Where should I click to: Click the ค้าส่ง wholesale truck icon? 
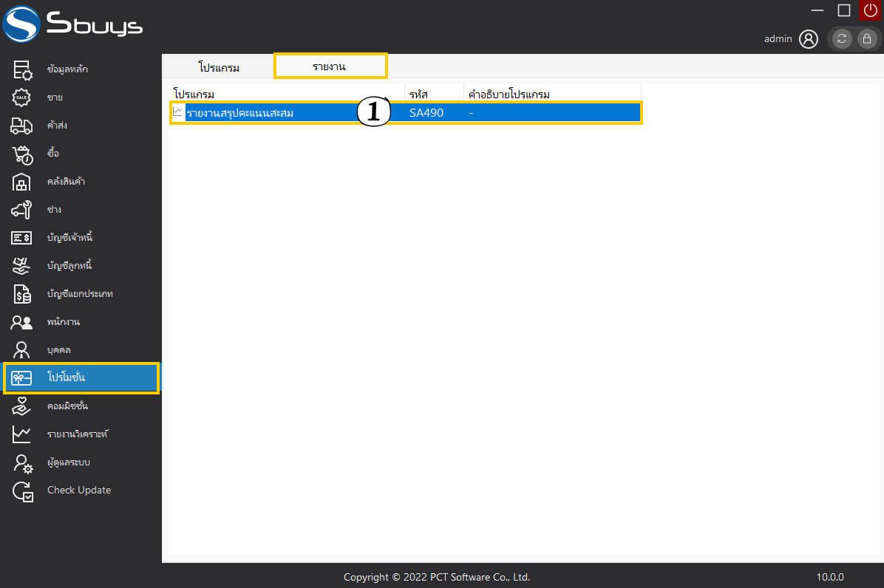[x=21, y=126]
